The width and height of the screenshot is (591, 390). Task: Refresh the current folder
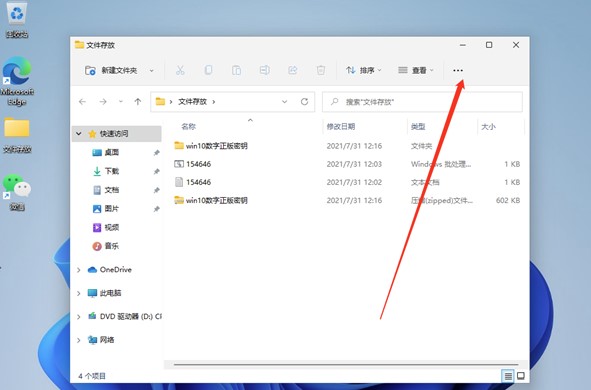(305, 102)
